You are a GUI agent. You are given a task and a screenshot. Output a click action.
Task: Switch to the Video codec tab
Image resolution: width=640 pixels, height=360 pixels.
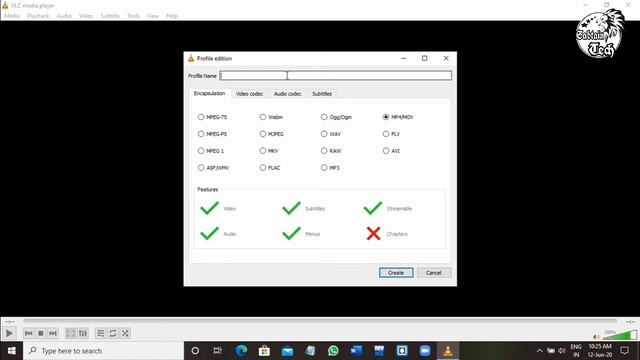coord(249,94)
